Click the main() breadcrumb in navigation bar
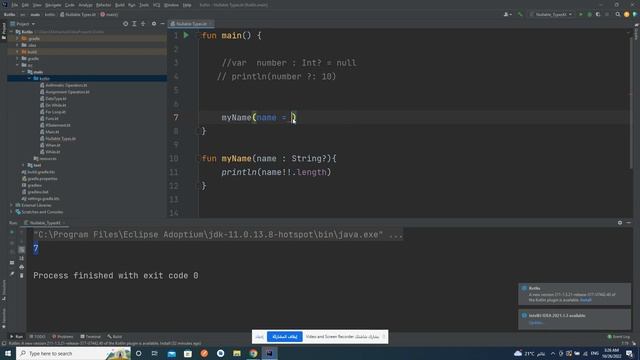Screen dimensions: 640x360 click(x=109, y=14)
